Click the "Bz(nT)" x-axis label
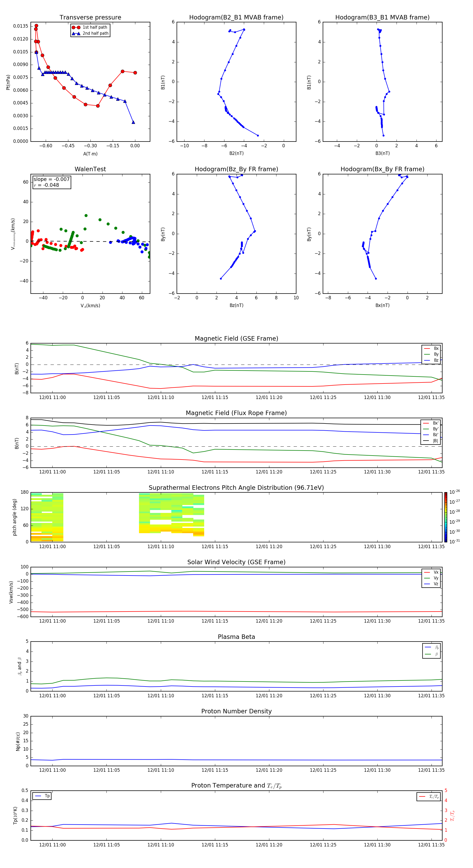This screenshot has width=473, height=868. 236,305
